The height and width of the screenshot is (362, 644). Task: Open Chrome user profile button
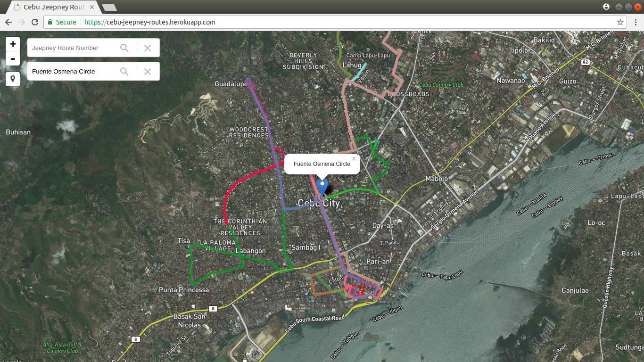(606, 7)
